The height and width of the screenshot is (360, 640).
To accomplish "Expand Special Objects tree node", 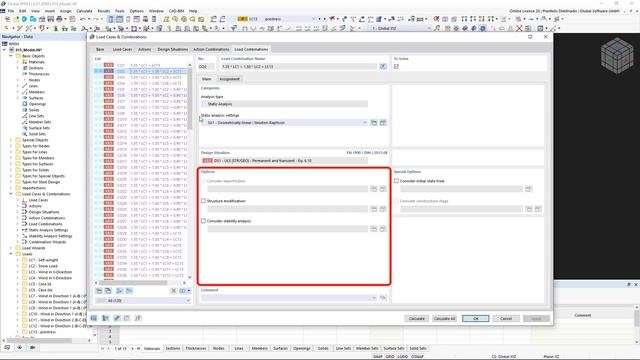I will 11,140.
